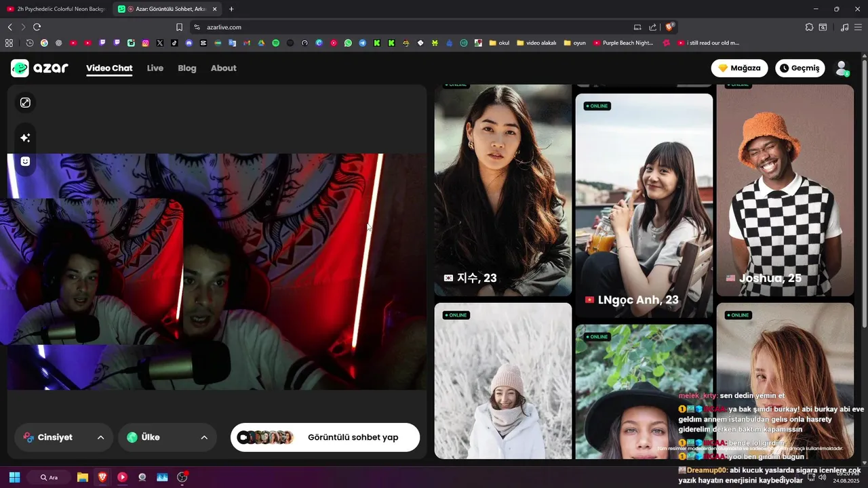Screen dimensions: 868x488
Task: Open the Purple Beach Night bookmark
Action: tap(623, 43)
